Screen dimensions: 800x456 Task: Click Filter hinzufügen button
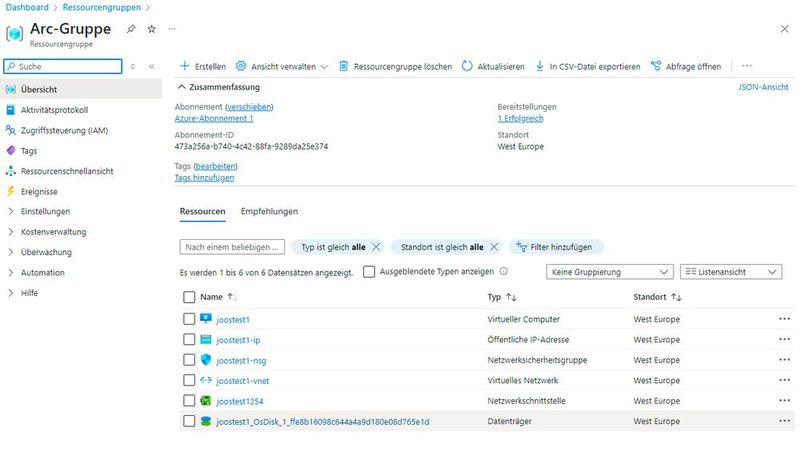point(557,247)
